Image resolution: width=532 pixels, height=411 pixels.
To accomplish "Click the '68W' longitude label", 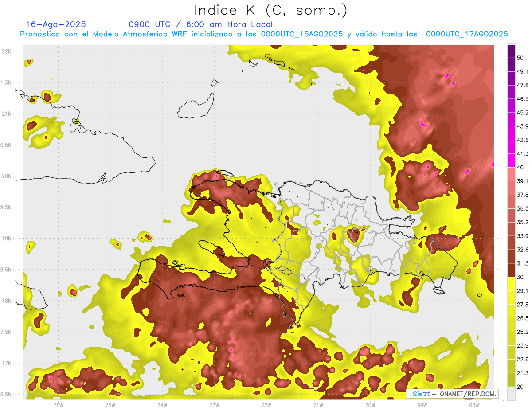I will click(x=473, y=405).
